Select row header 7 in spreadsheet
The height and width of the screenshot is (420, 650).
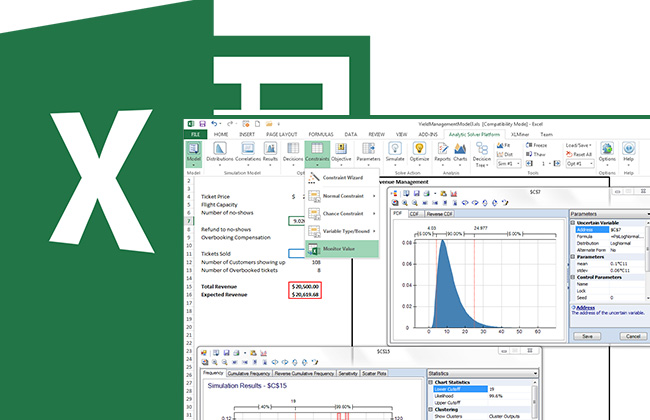(189, 221)
